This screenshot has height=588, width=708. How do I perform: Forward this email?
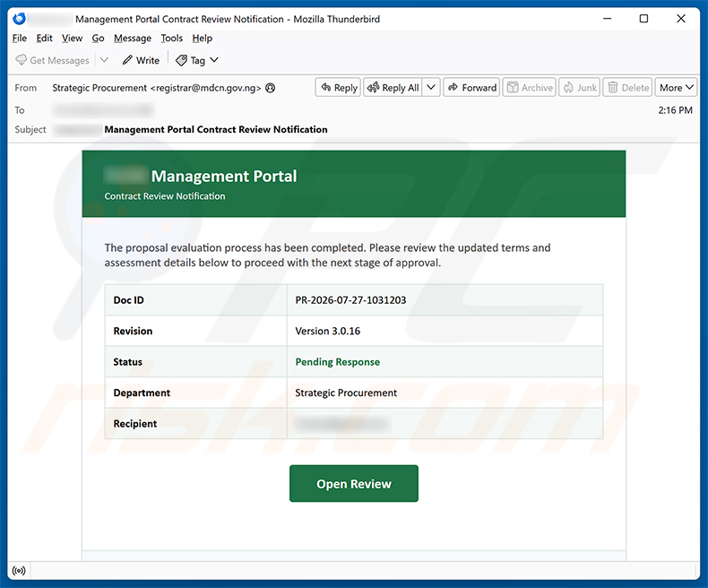click(x=471, y=88)
